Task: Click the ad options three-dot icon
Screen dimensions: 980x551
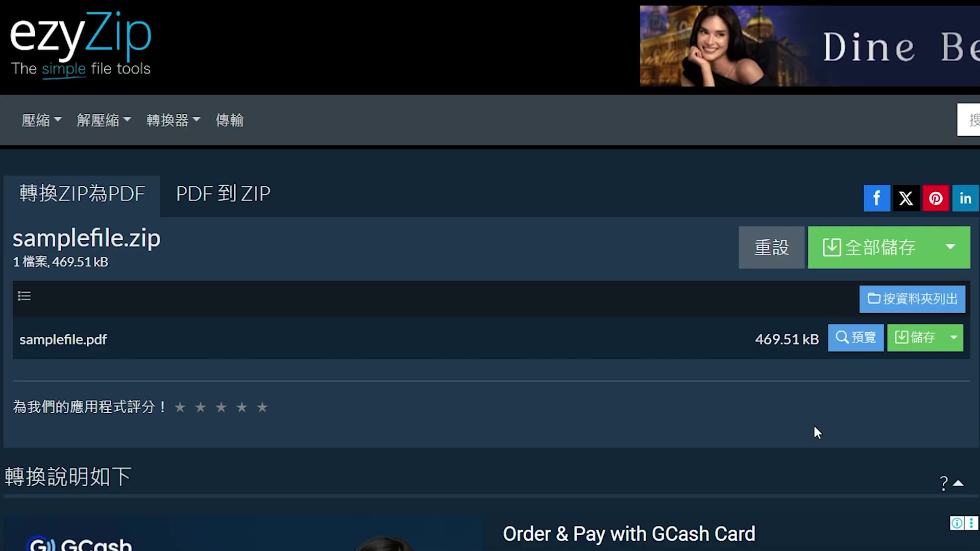Action: click(971, 523)
